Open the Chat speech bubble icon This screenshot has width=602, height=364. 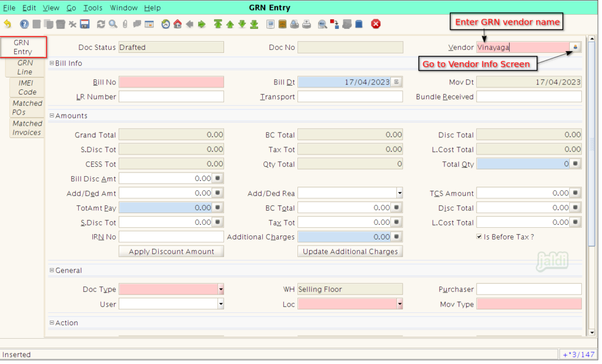[137, 24]
